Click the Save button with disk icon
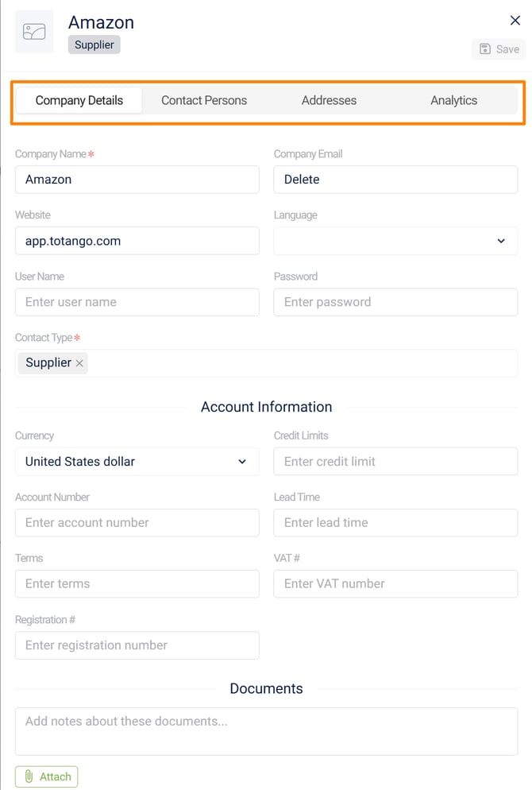 pyautogui.click(x=499, y=49)
